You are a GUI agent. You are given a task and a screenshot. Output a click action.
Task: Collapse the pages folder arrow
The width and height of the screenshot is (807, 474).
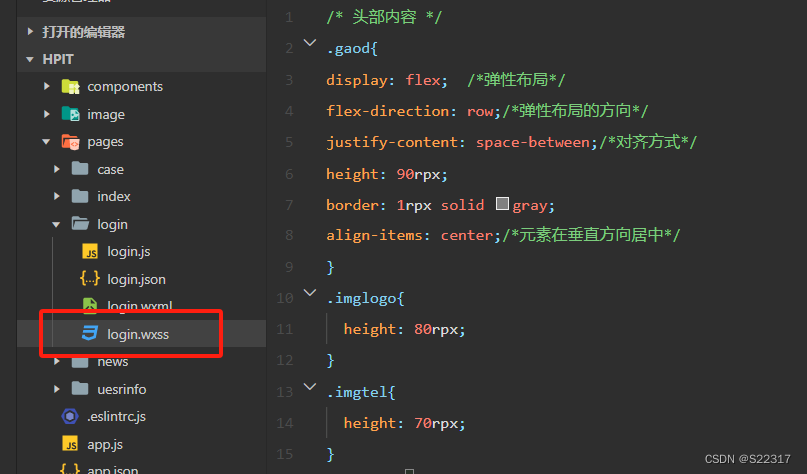pos(46,142)
